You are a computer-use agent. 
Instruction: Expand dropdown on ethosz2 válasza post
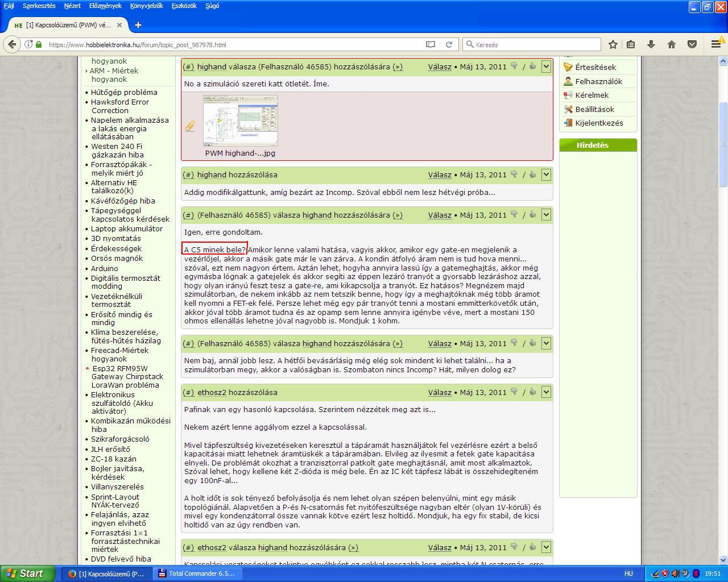(x=546, y=547)
